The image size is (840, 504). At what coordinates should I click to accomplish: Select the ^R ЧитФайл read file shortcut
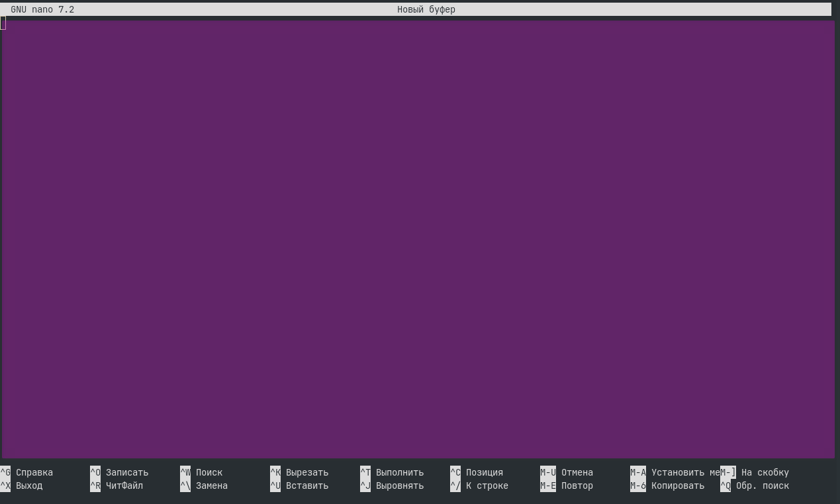point(117,485)
